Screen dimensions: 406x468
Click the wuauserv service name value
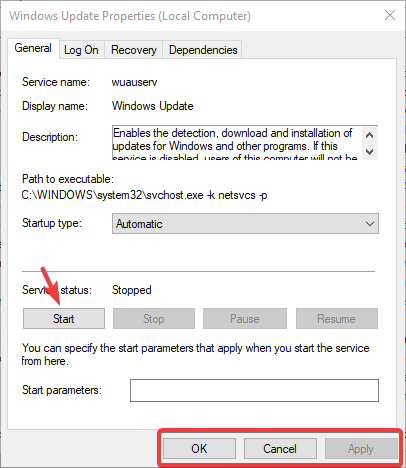(x=134, y=82)
